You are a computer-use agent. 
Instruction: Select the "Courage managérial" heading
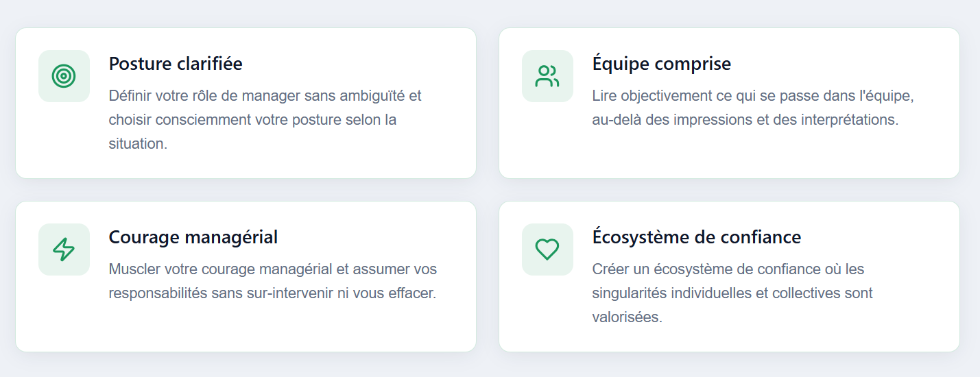(193, 237)
